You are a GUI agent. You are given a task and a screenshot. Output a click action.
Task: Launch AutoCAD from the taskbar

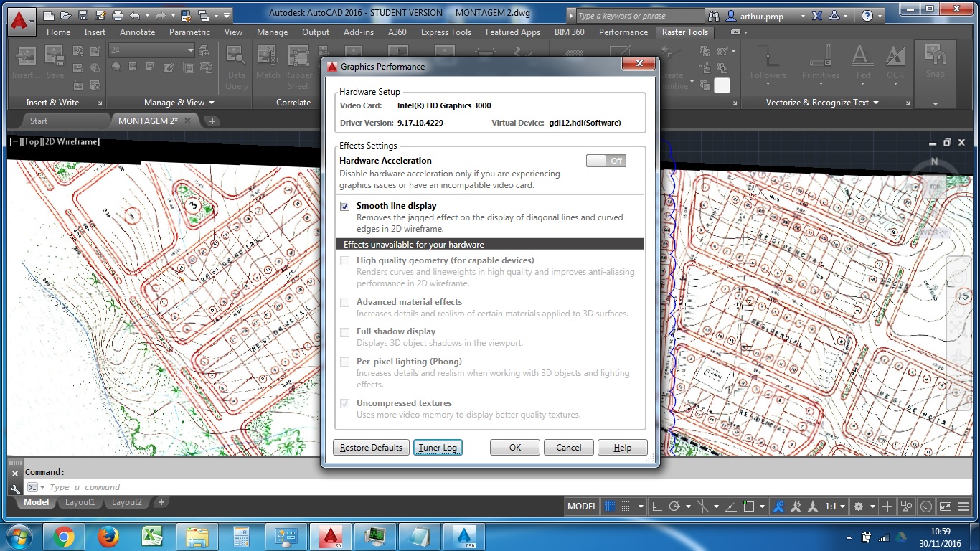coord(331,535)
